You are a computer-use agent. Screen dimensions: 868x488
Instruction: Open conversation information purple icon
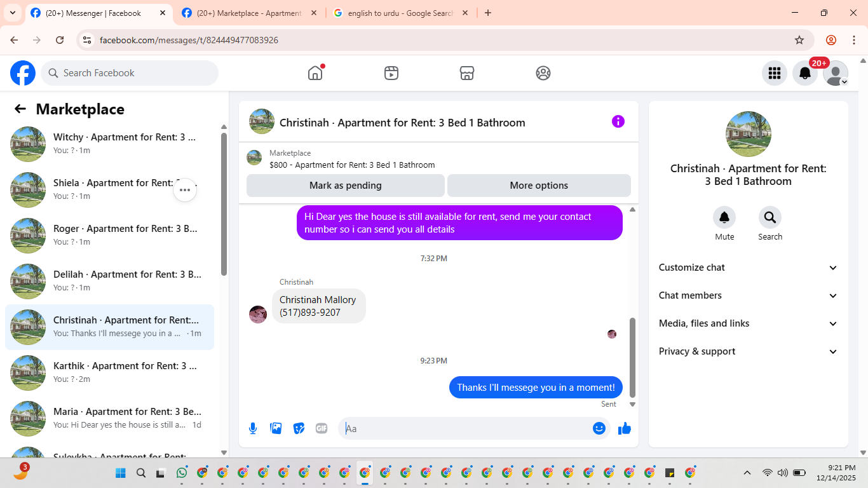coord(618,121)
